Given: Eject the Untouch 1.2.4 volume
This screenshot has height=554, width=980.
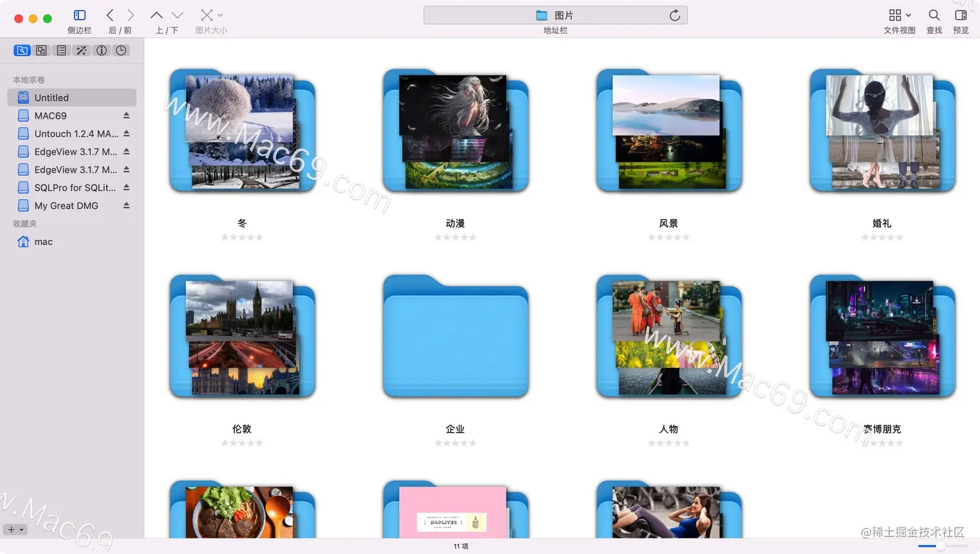Looking at the screenshot, I should click(x=126, y=134).
